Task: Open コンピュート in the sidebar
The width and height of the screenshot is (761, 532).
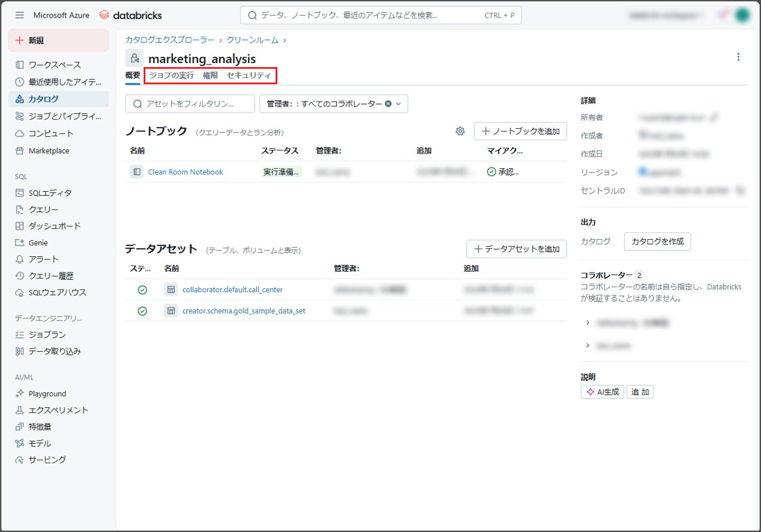Action: (x=59, y=134)
